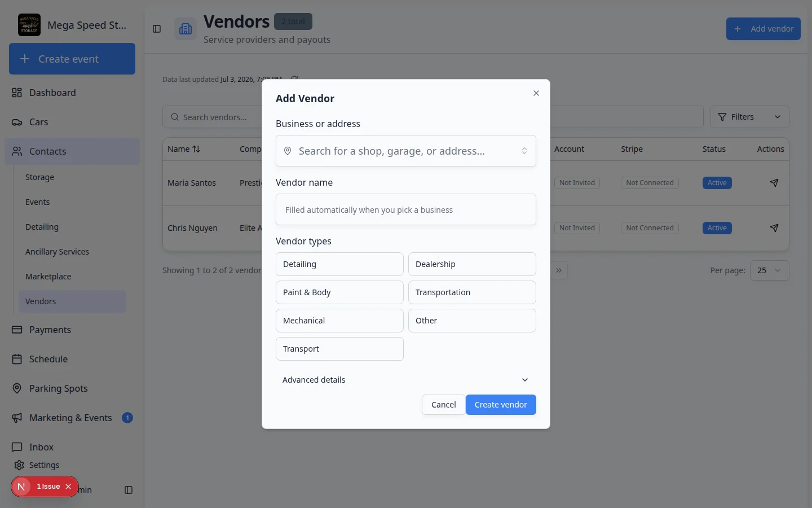Image resolution: width=812 pixels, height=508 pixels.
Task: Open Ancillary Services submenu
Action: pyautogui.click(x=72, y=252)
